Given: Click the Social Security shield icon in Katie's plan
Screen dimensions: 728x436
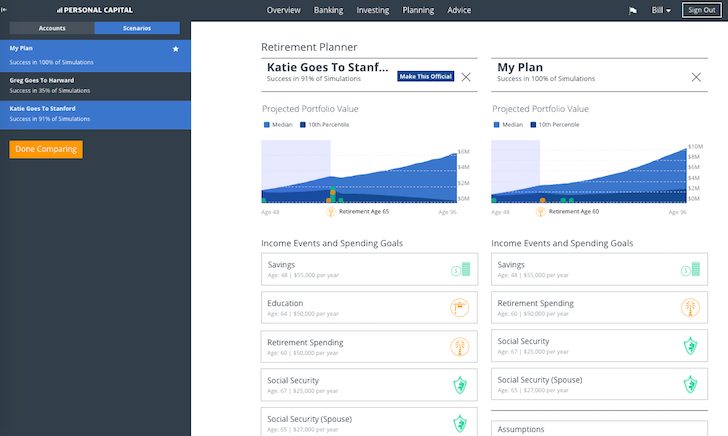Looking at the screenshot, I should point(460,385).
